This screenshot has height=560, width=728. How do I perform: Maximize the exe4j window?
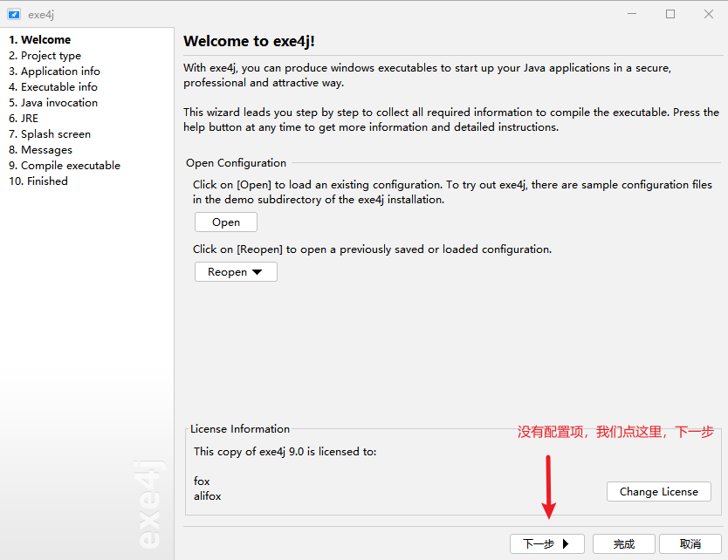click(670, 14)
